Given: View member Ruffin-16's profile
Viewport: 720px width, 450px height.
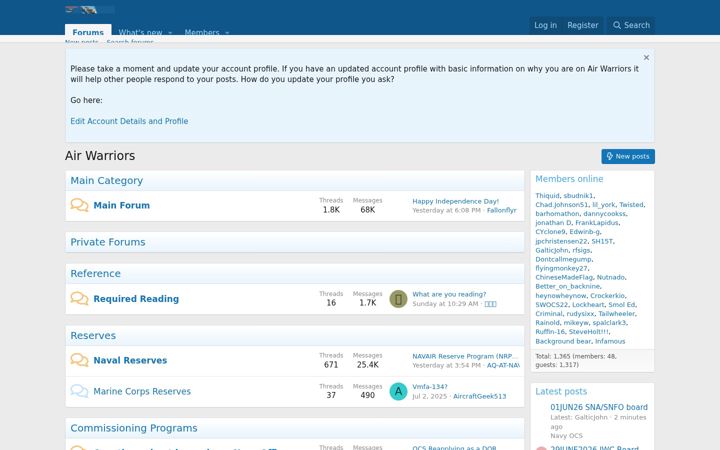Looking at the screenshot, I should point(550,332).
